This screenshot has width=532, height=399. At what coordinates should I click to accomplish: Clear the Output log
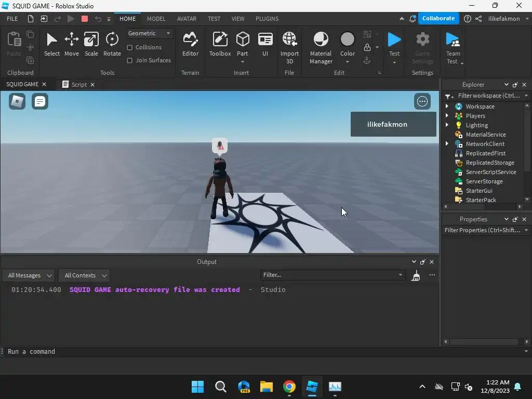416,275
